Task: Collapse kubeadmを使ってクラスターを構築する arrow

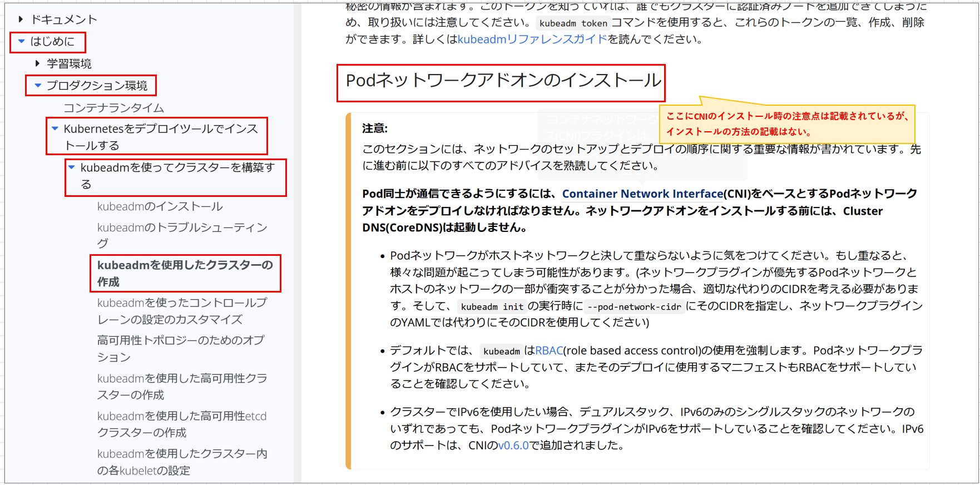Action: point(71,167)
